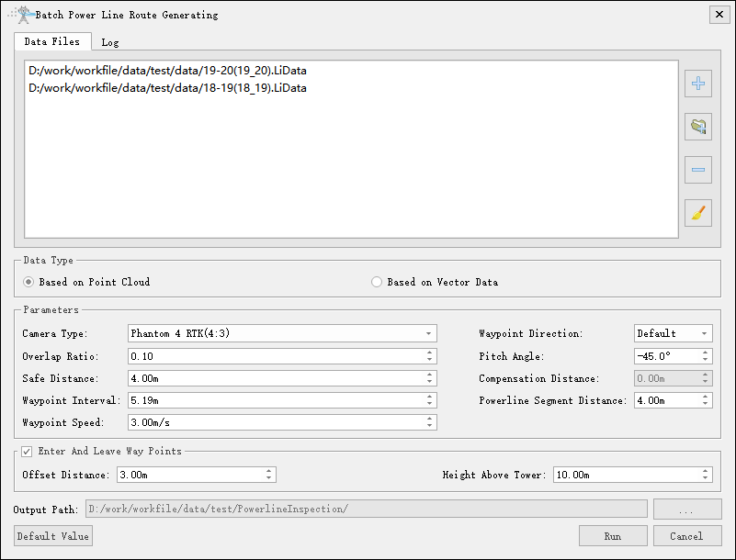The height and width of the screenshot is (560, 736).
Task: Click the open folder icon button
Action: tap(698, 127)
